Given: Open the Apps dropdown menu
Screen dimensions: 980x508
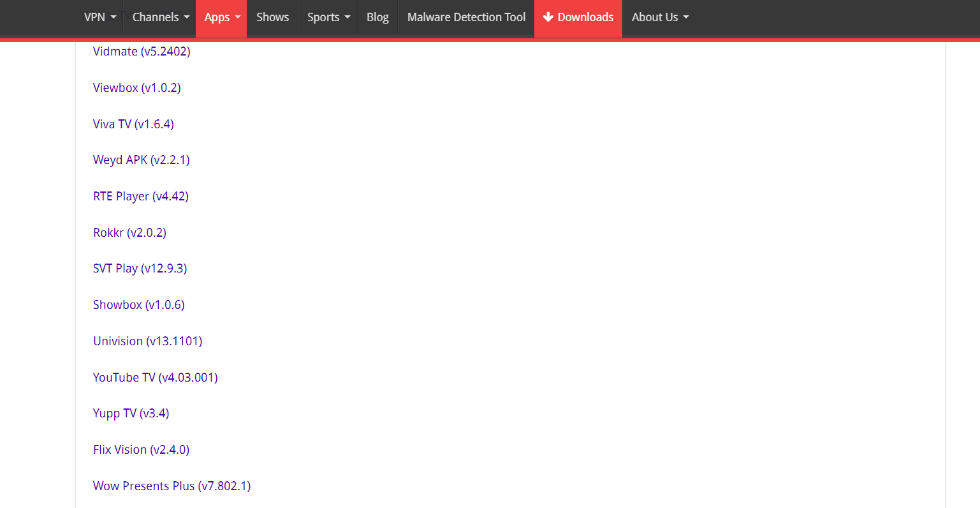Looking at the screenshot, I should click(222, 17).
